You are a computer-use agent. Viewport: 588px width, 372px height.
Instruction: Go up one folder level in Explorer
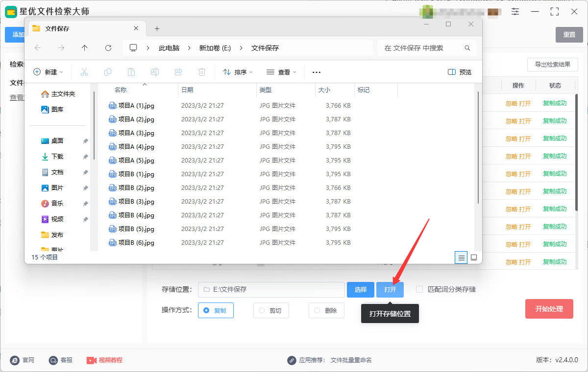click(x=85, y=48)
